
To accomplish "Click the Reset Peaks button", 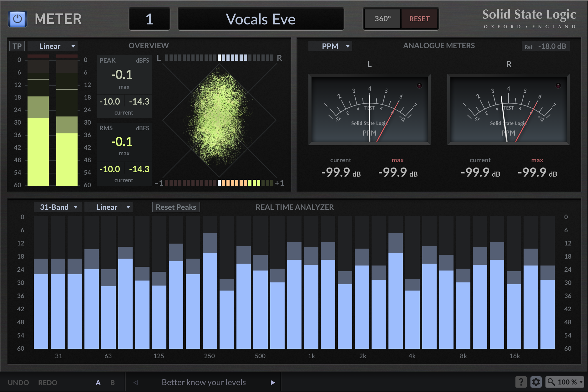I will point(176,207).
